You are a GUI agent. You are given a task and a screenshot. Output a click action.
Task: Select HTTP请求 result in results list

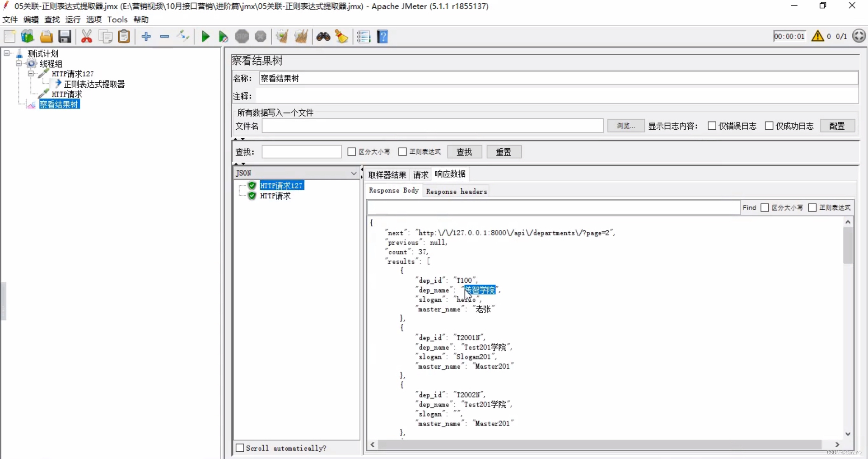click(275, 196)
